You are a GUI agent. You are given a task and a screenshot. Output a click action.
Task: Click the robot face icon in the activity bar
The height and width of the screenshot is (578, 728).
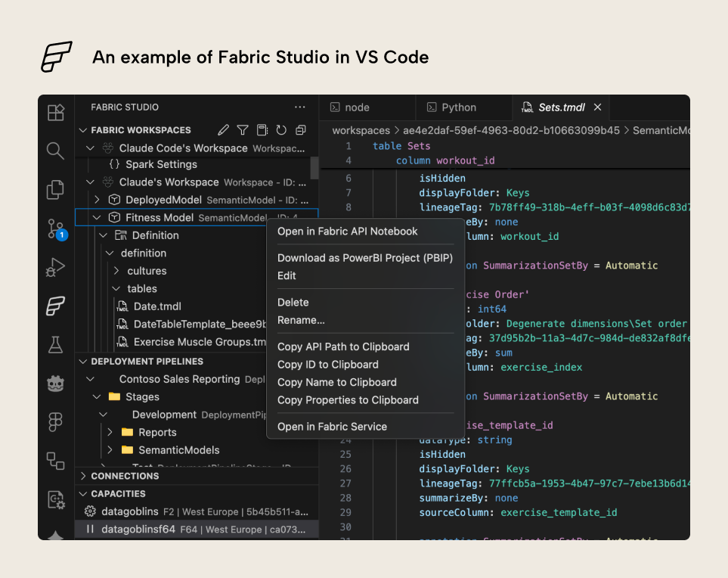click(56, 384)
